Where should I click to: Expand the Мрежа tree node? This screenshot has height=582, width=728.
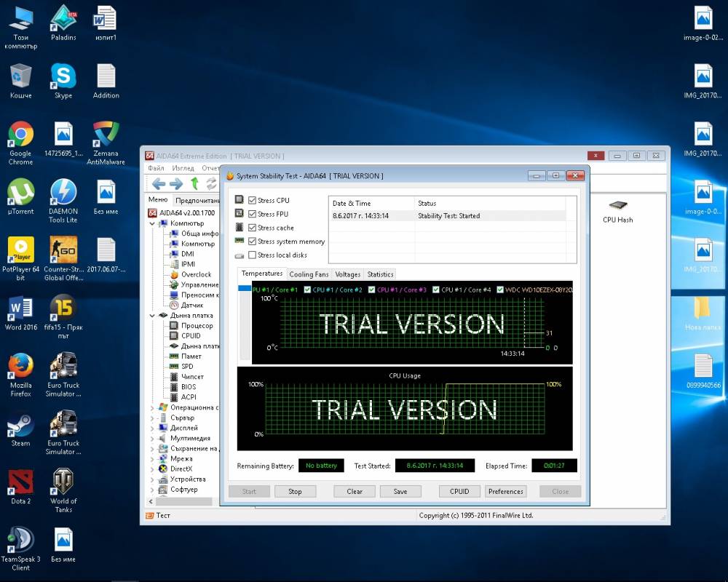point(152,458)
